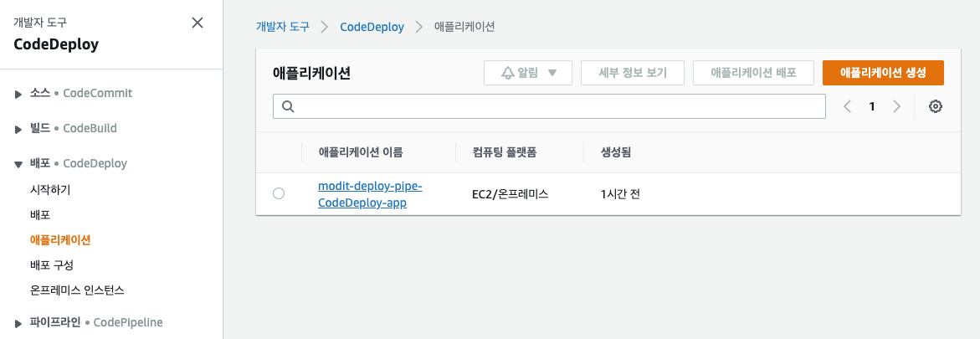
Task: Sort by 애플리케이션 이름 column header
Action: click(361, 152)
